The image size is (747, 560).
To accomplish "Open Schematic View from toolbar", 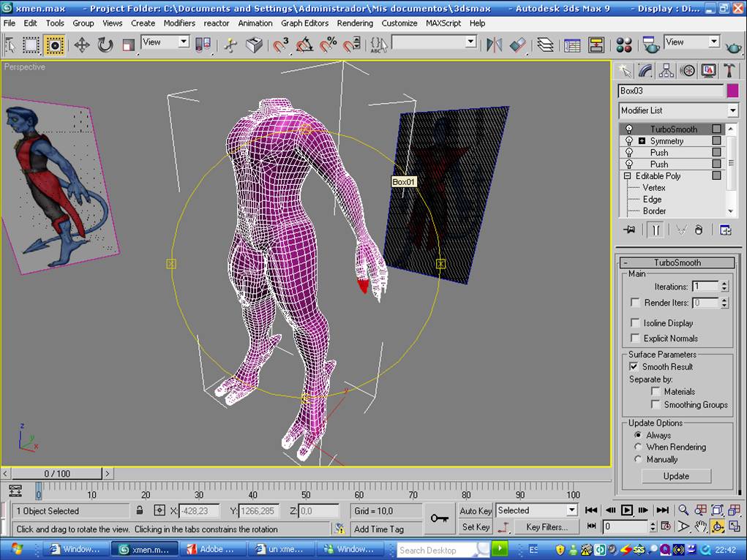I will pos(596,45).
